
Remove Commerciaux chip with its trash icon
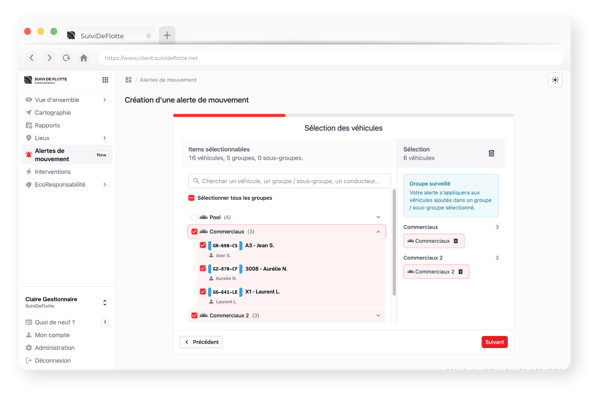456,241
